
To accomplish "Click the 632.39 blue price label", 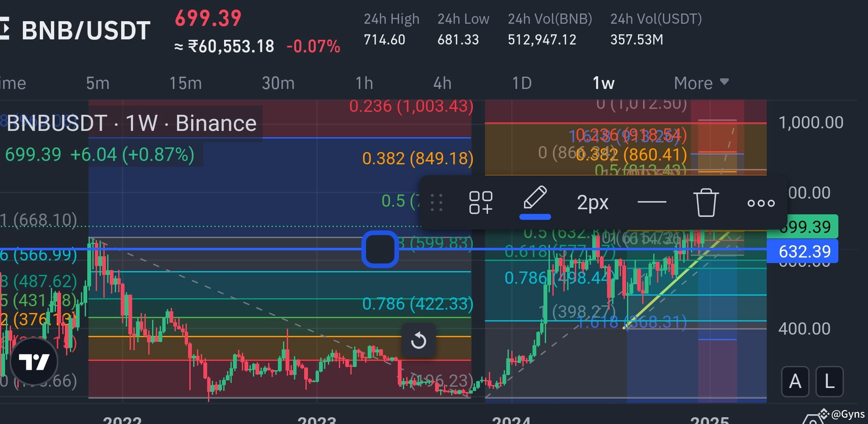I will [x=803, y=251].
